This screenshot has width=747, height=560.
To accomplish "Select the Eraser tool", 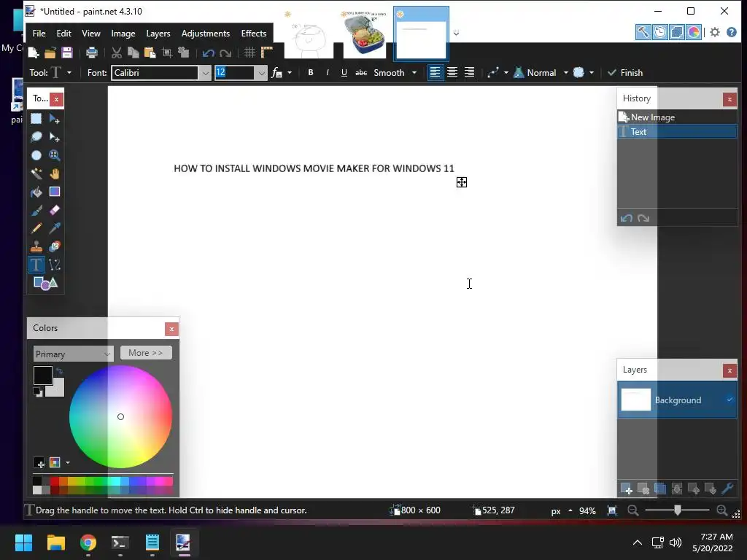I will point(54,210).
